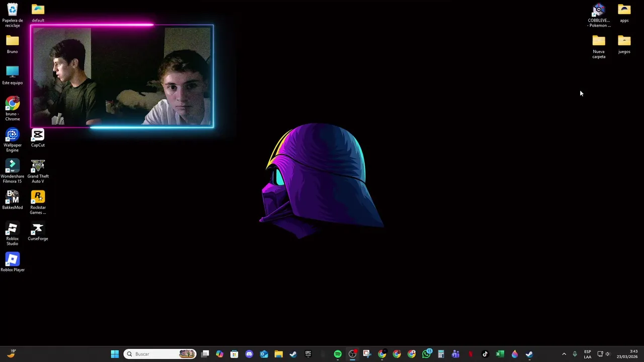Switch to OBS Studio on taskbar
This screenshot has height=362, width=644.
tap(352, 354)
